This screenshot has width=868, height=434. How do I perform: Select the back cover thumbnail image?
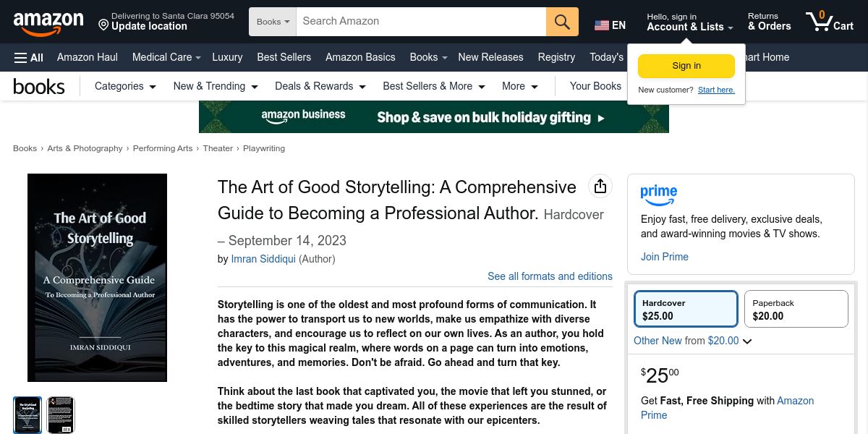click(x=61, y=414)
